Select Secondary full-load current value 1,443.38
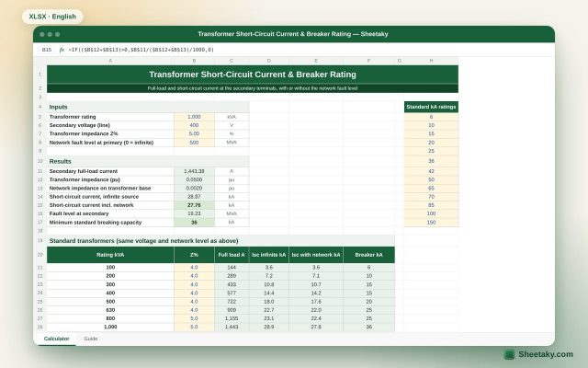The width and height of the screenshot is (588, 368). tap(194, 171)
